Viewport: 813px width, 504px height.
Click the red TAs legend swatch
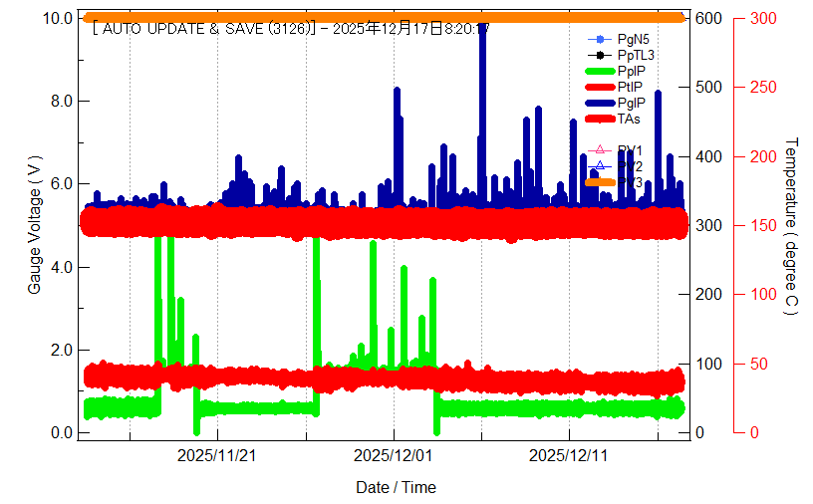(600, 119)
